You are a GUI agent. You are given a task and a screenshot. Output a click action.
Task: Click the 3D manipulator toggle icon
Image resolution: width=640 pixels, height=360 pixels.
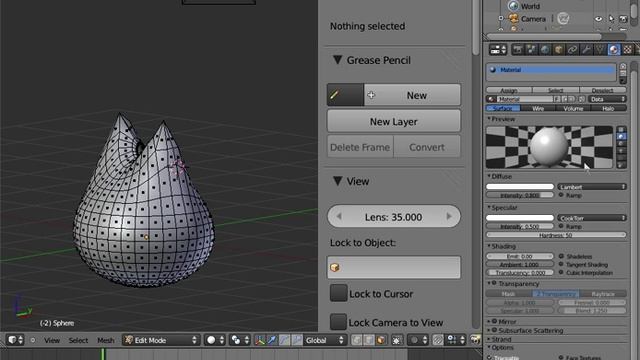[259, 340]
